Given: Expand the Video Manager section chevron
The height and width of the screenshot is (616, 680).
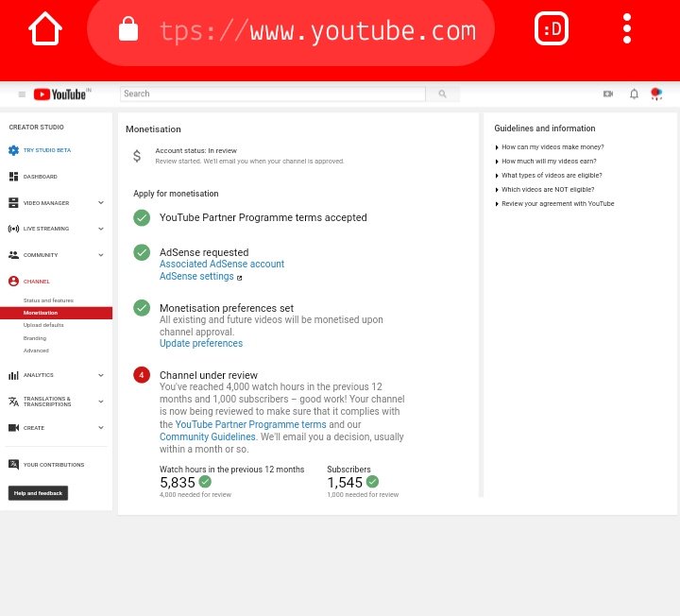Looking at the screenshot, I should (101, 202).
